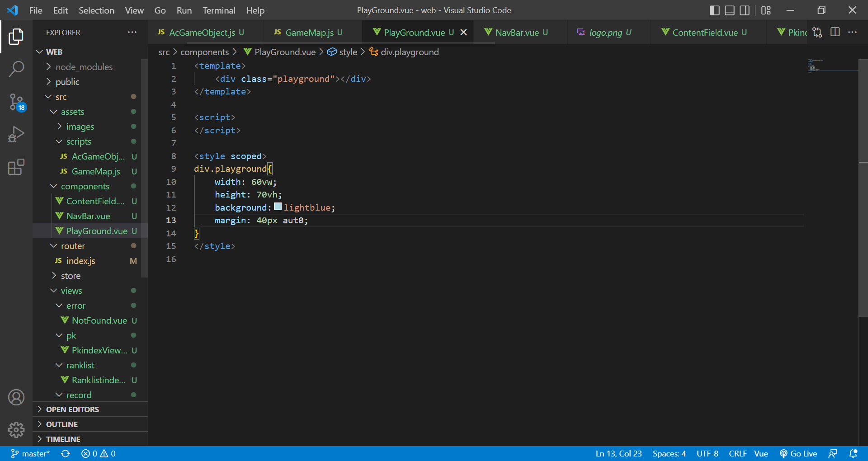Click components in the breadcrumb path
The width and height of the screenshot is (868, 461).
point(204,52)
